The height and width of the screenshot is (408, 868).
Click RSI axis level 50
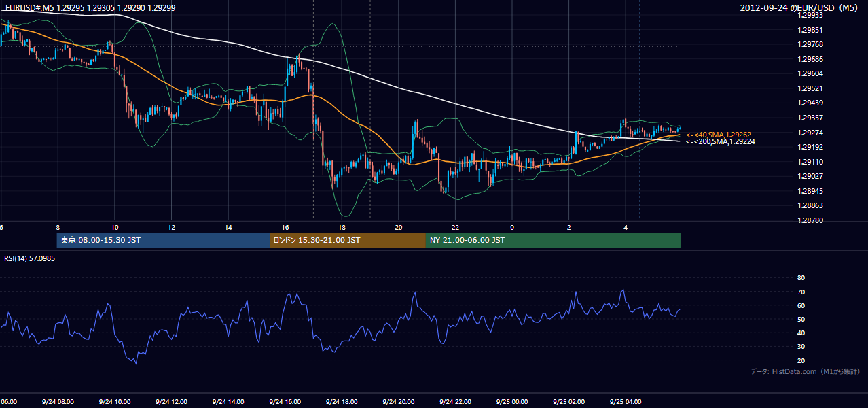coord(801,319)
